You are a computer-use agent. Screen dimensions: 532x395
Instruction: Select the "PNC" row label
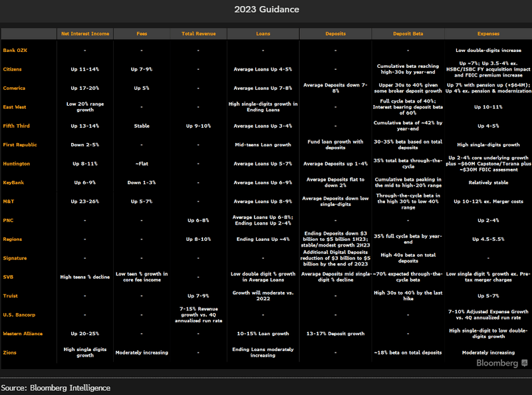pos(8,220)
